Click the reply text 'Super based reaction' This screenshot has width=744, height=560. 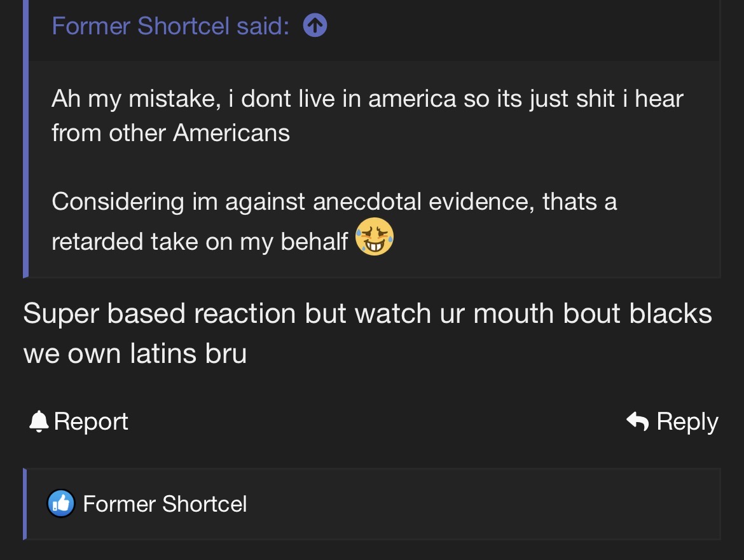coord(159,313)
